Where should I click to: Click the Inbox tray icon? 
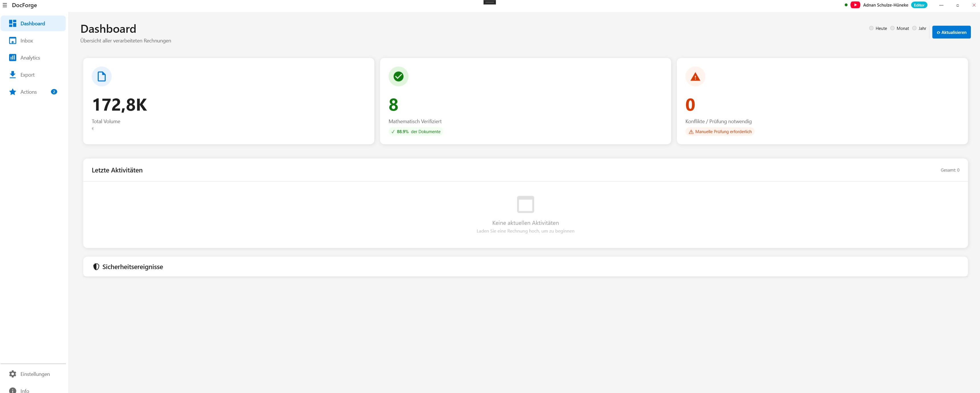pos(13,40)
